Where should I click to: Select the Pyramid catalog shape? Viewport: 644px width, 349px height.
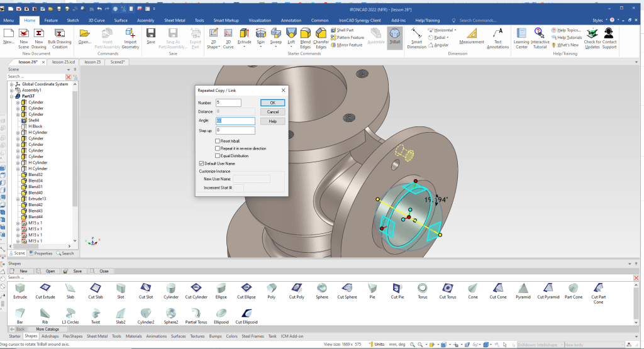523,289
